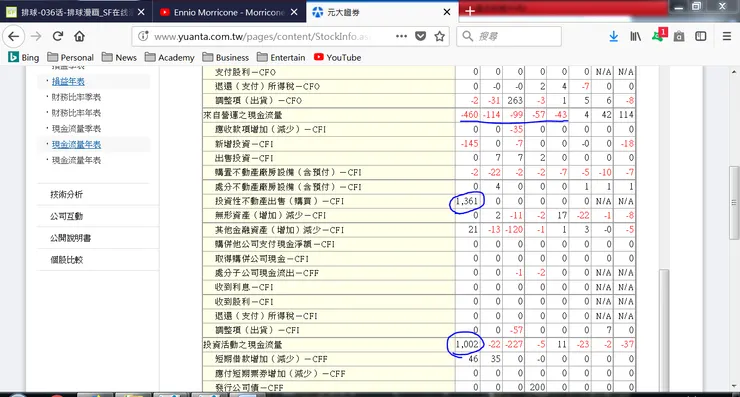Click the 投資活動之現金流量 row label
740x397 pixels.
243,345
